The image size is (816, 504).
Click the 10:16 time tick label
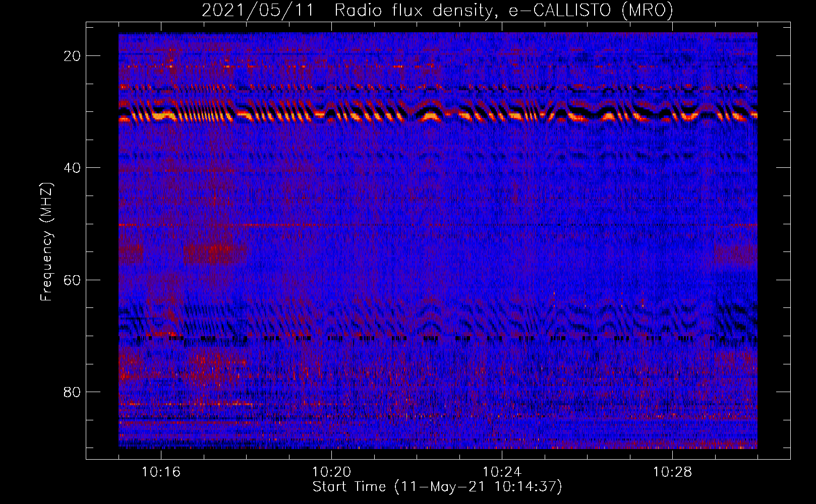[x=161, y=472]
